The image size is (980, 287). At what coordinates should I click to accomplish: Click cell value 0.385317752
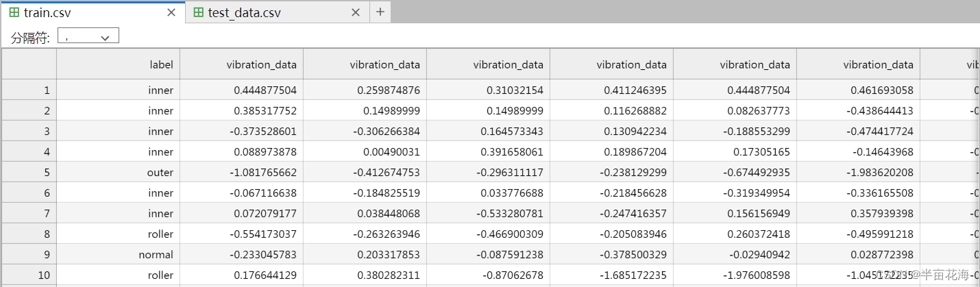click(x=241, y=110)
